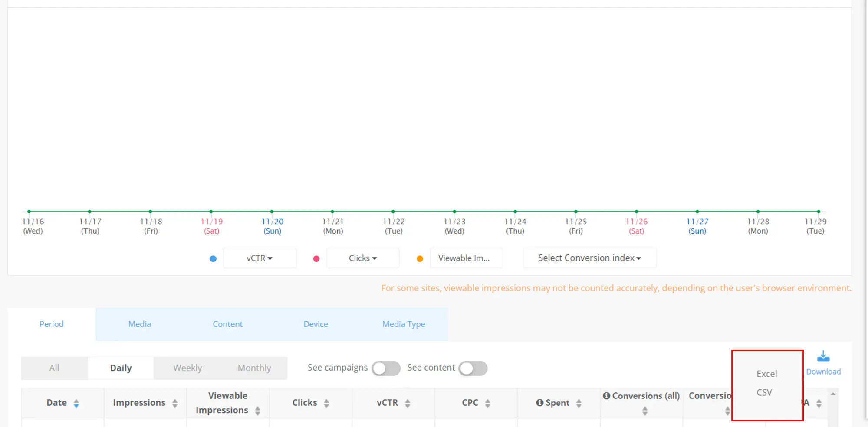The width and height of the screenshot is (868, 427).
Task: Click the 11/17 (Thu) axis label
Action: [90, 226]
